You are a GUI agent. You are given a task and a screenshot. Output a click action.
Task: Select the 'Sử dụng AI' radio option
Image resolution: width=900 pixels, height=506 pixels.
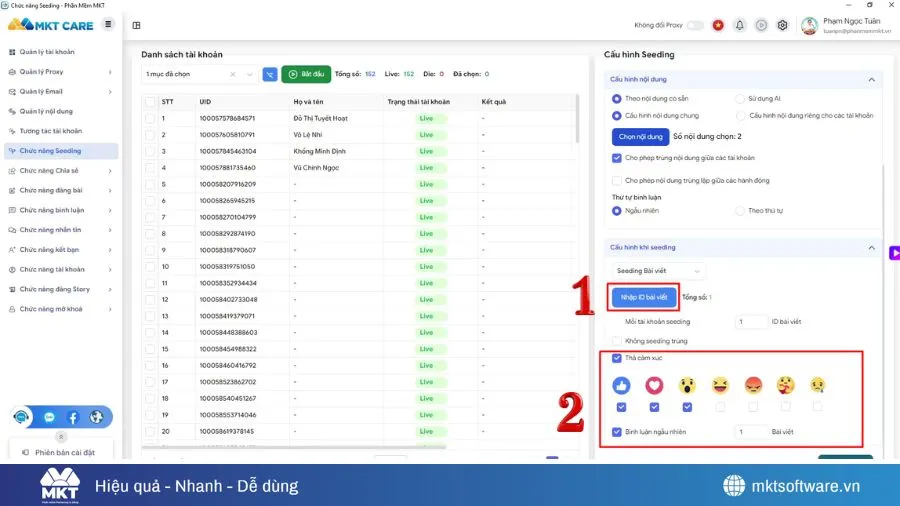point(740,99)
